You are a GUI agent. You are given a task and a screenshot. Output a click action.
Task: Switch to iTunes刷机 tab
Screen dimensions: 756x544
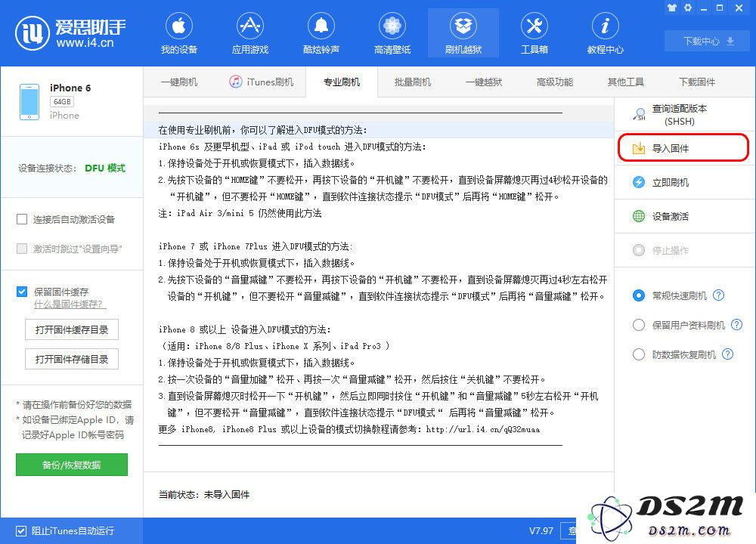tap(262, 82)
